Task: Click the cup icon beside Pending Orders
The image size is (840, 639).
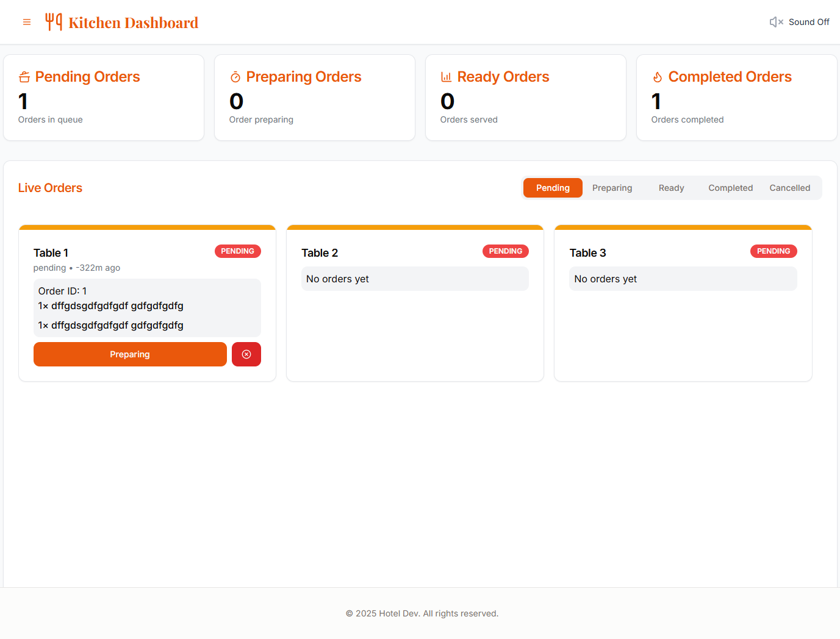Action: coord(24,77)
